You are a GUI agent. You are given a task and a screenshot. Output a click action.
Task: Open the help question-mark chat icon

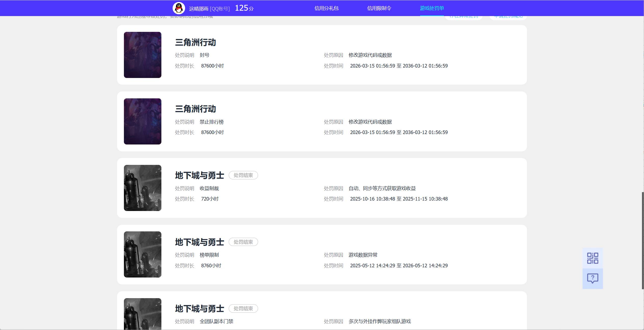pos(593,279)
